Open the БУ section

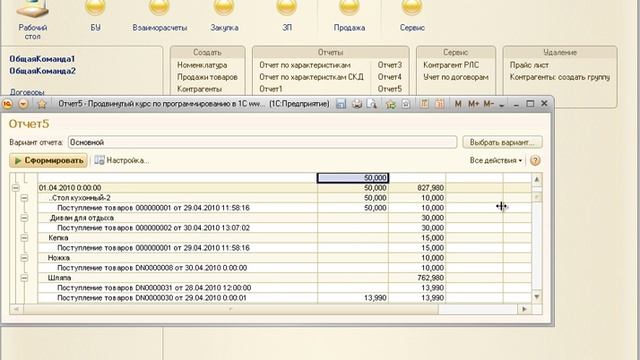click(x=95, y=15)
